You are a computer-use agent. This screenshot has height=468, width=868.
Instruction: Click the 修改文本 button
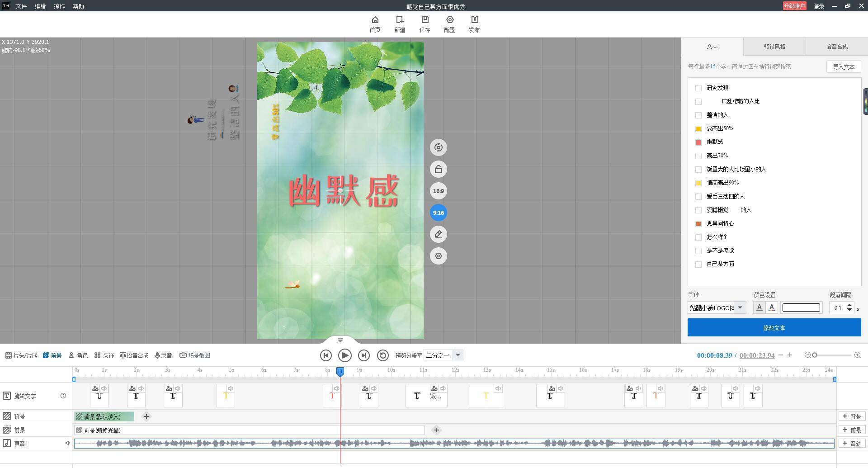coord(774,328)
